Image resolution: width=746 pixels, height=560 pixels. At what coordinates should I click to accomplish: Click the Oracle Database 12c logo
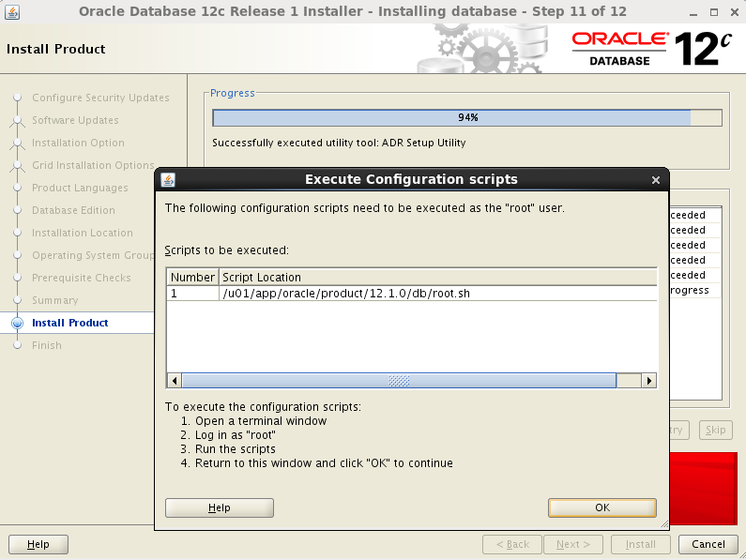[x=651, y=49]
